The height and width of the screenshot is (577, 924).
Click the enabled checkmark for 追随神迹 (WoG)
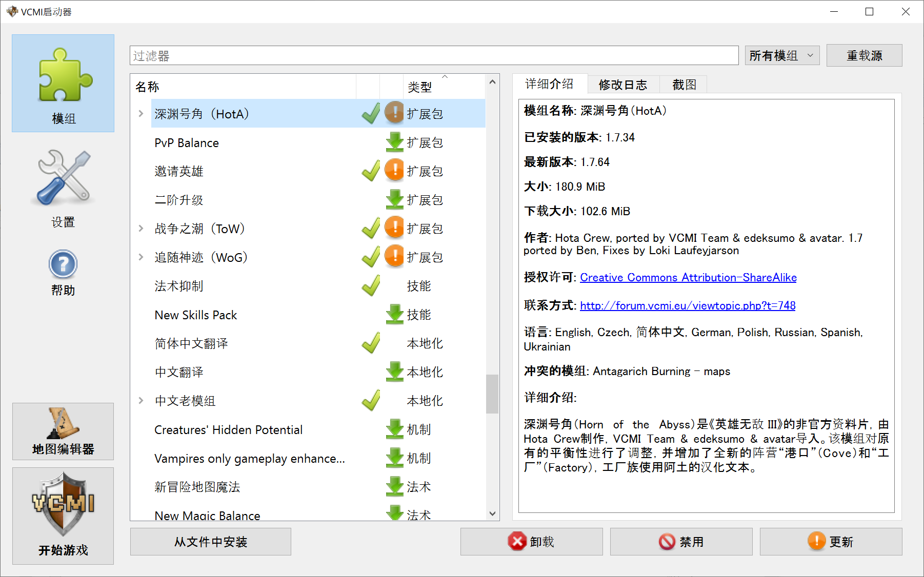click(371, 257)
